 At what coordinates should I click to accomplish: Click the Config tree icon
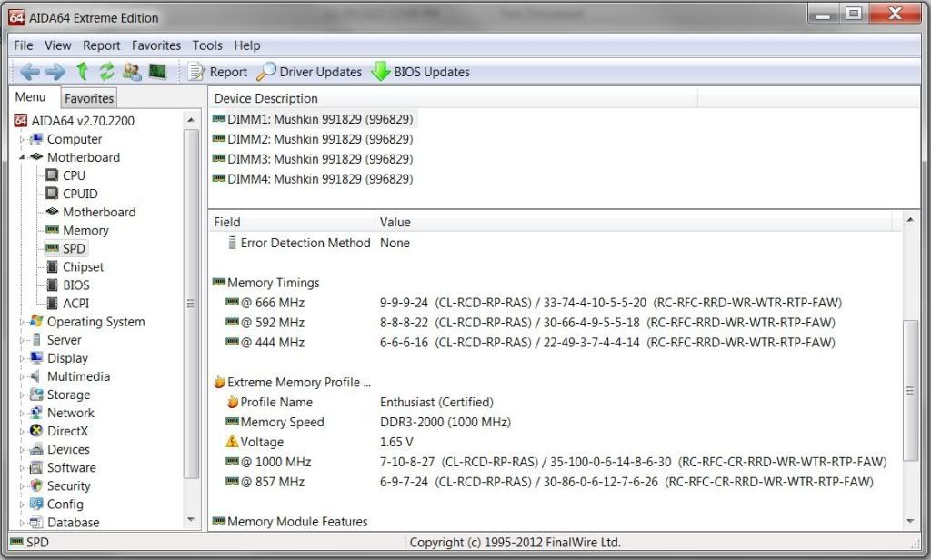tap(36, 505)
